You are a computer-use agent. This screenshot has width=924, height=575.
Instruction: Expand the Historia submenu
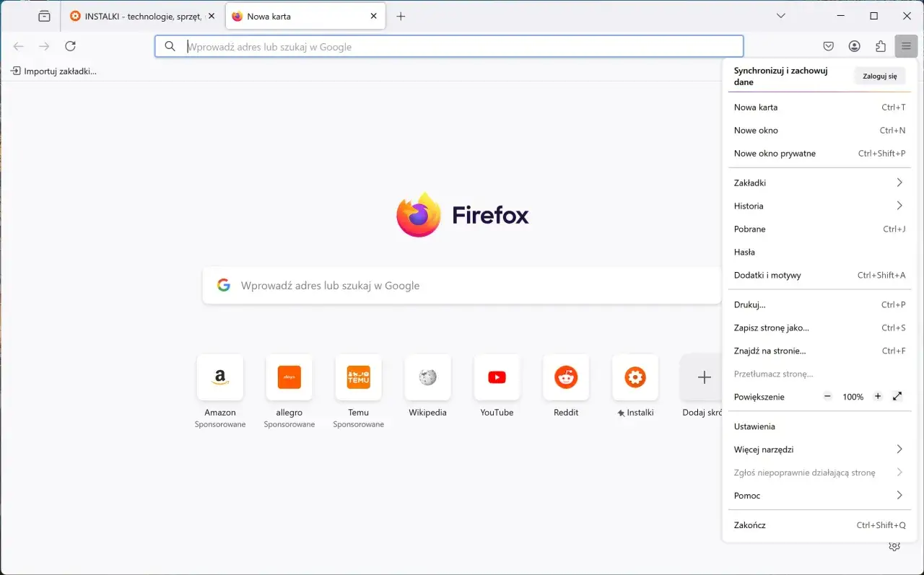coord(819,206)
